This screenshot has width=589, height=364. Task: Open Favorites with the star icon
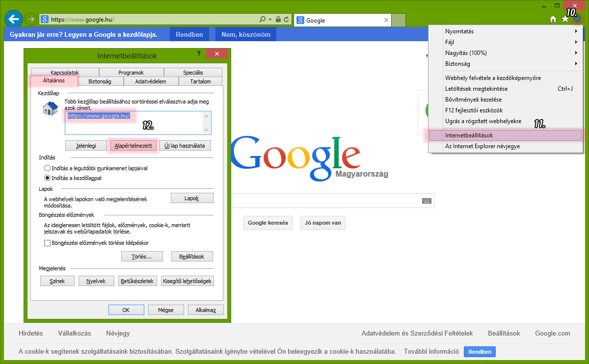(x=565, y=19)
